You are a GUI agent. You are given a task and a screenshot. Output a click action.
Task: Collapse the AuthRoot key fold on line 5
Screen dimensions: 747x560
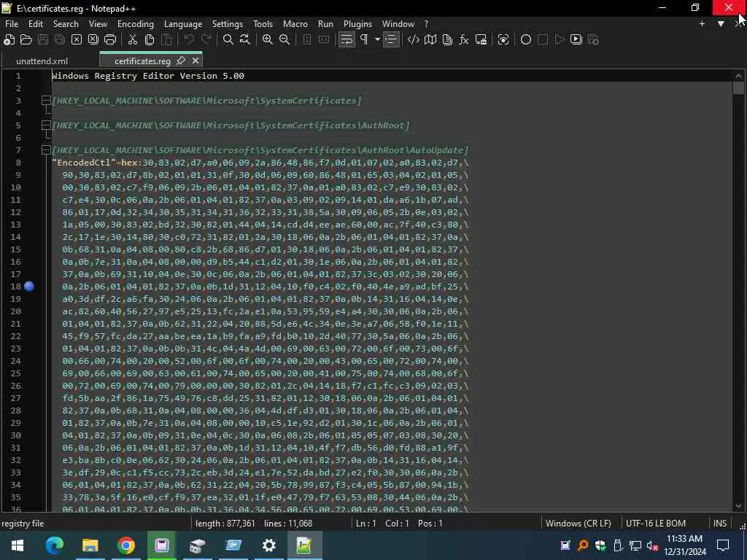[46, 125]
